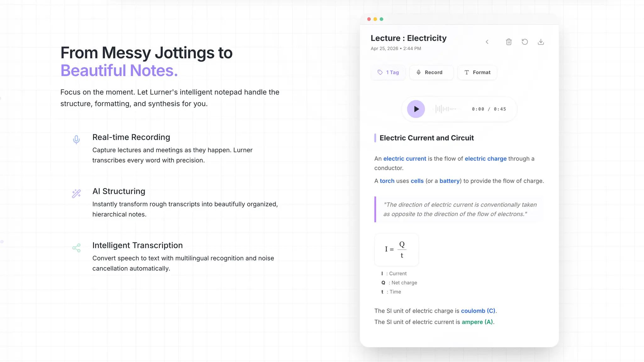644x362 pixels.
Task: Click the 't : Time' legend line
Action: click(x=391, y=292)
